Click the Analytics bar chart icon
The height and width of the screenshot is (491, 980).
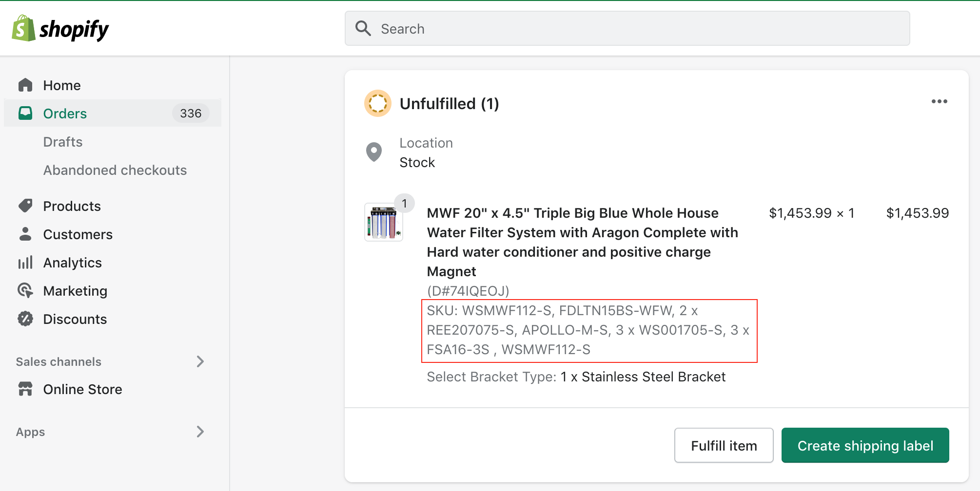click(x=25, y=263)
